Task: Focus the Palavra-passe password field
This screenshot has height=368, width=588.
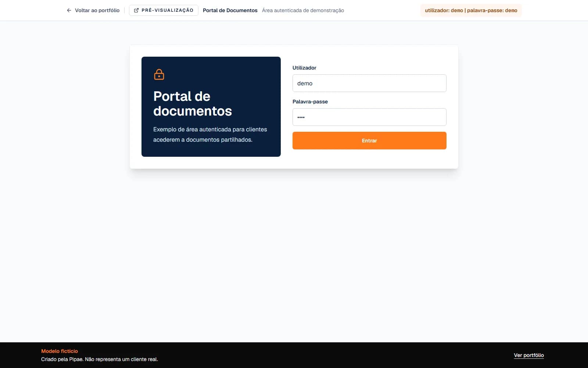Action: pyautogui.click(x=369, y=117)
